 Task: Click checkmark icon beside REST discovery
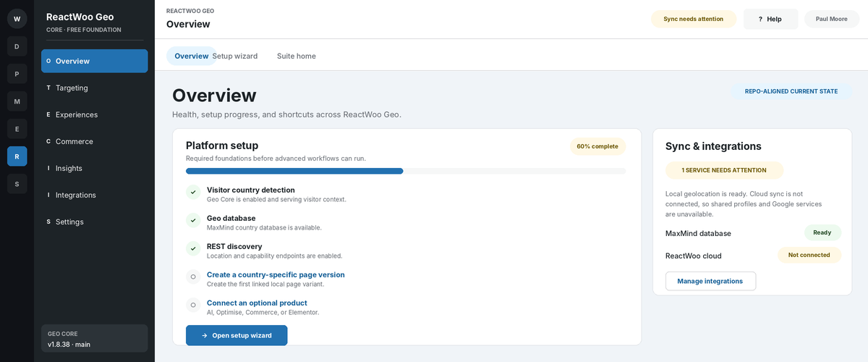[x=193, y=248]
